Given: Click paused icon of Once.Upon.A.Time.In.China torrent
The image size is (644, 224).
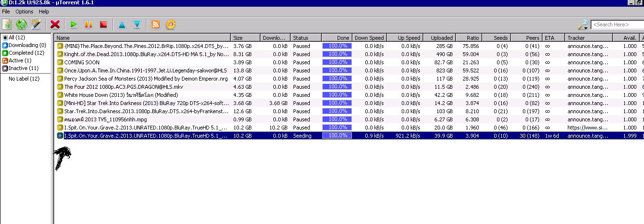Looking at the screenshot, I should click(60, 71).
